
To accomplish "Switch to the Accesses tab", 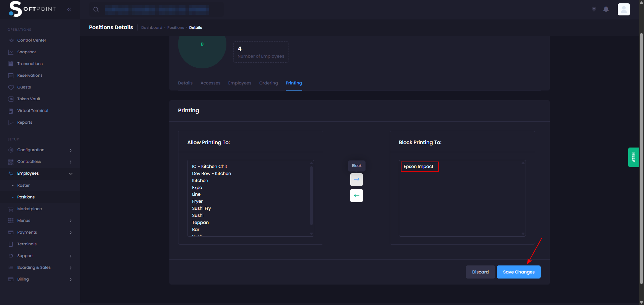I will (210, 83).
